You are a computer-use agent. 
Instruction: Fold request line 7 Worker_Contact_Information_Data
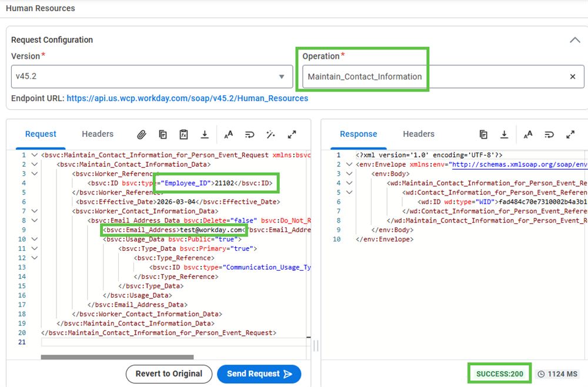(x=35, y=211)
